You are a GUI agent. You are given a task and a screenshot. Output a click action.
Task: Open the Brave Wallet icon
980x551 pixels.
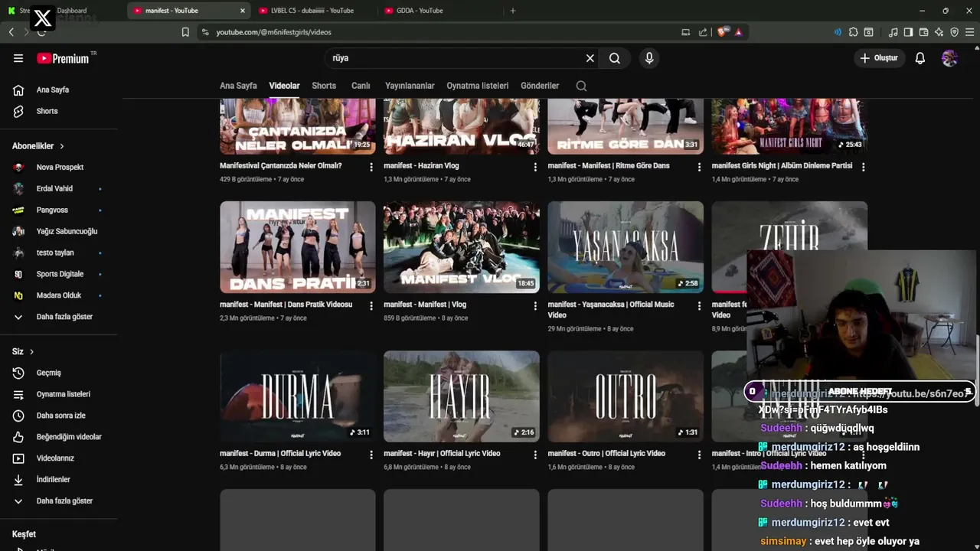pyautogui.click(x=923, y=32)
